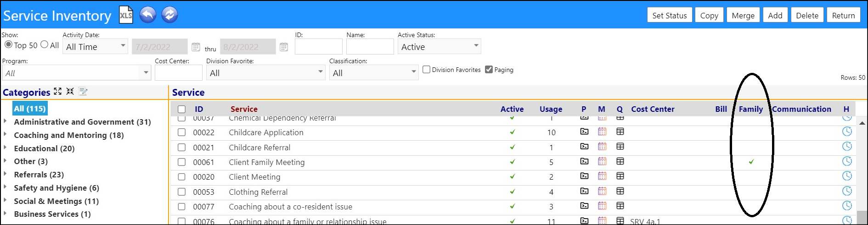Open history clock for Clothing Referral
Image resolution: width=868 pixels, height=225 pixels.
[x=847, y=191]
